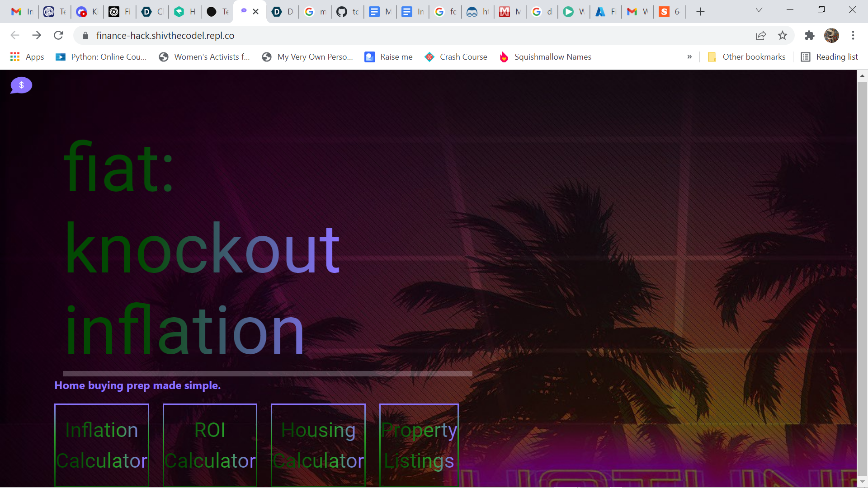The height and width of the screenshot is (488, 868).
Task: Switch to the first Gmail Inbox tab
Action: point(22,12)
